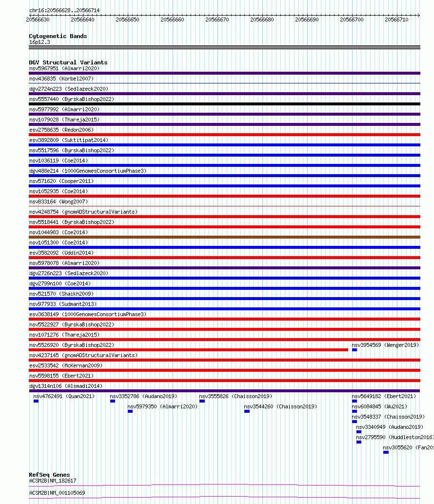Select the nsv436835 (Korbel2007) variant label
This screenshot has width=434, height=504.
pyautogui.click(x=61, y=79)
